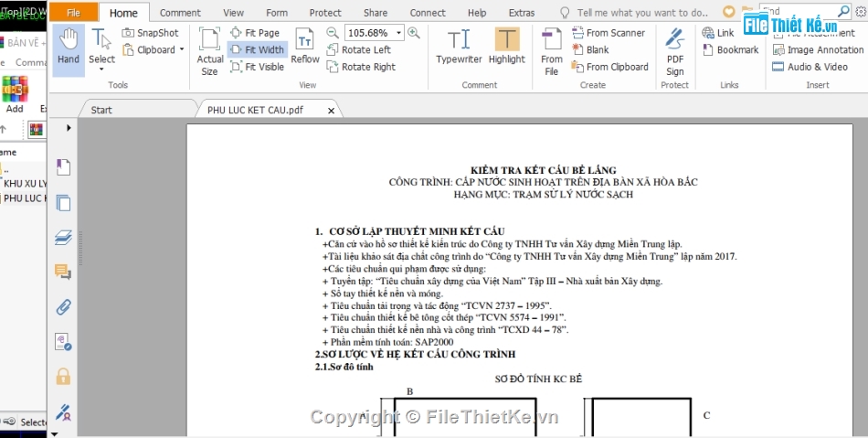This screenshot has height=438, width=868.
Task: Open the Digital Signatures pen panel
Action: click(x=63, y=412)
